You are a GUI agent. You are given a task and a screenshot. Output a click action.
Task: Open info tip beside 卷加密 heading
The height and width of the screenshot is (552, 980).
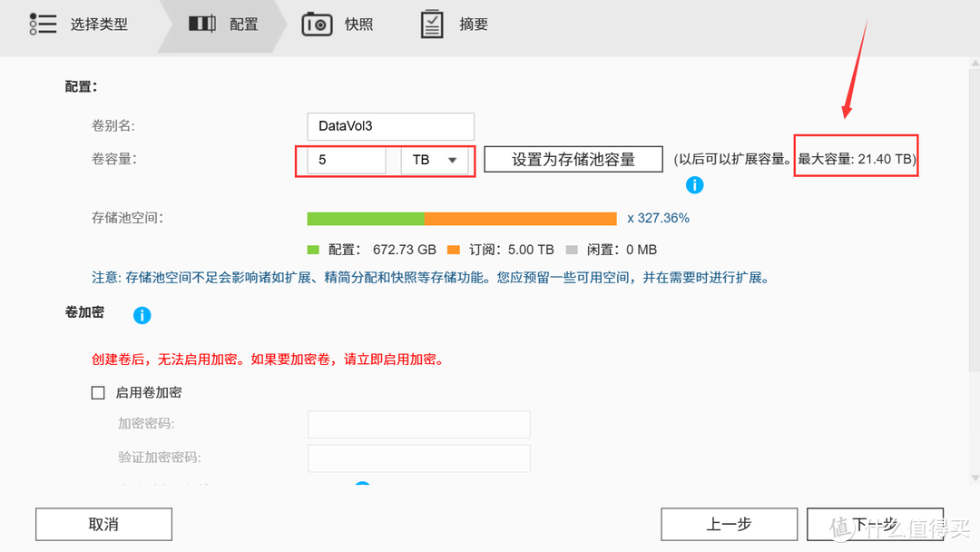142,315
